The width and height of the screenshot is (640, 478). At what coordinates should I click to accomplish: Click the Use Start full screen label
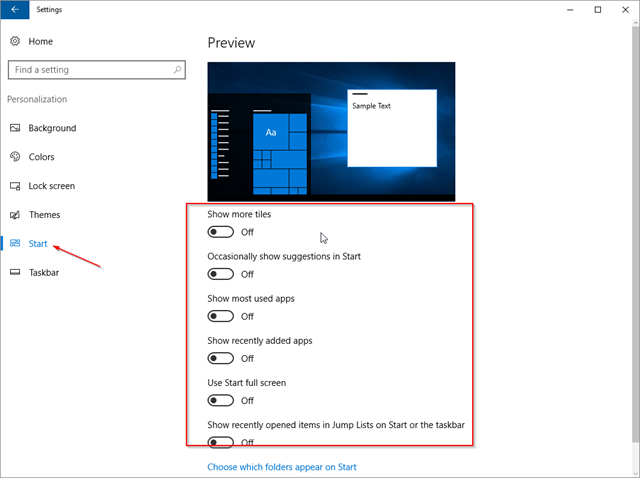(x=247, y=383)
